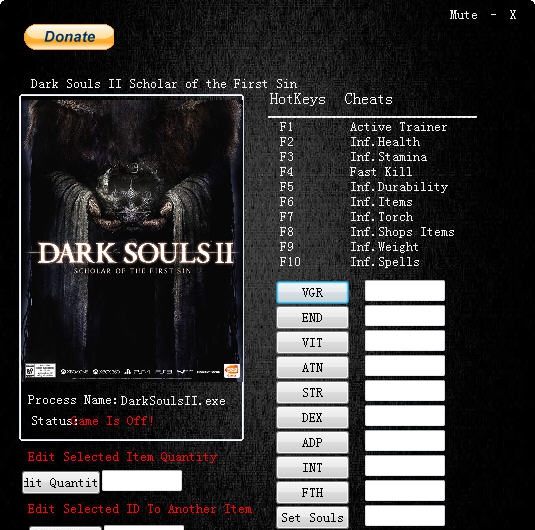Focus the item quantity input field
The width and height of the screenshot is (535, 530).
coord(142,481)
